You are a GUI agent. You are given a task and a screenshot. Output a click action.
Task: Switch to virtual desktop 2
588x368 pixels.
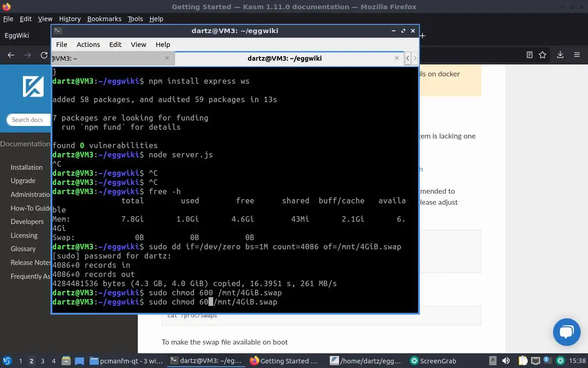pyautogui.click(x=32, y=361)
